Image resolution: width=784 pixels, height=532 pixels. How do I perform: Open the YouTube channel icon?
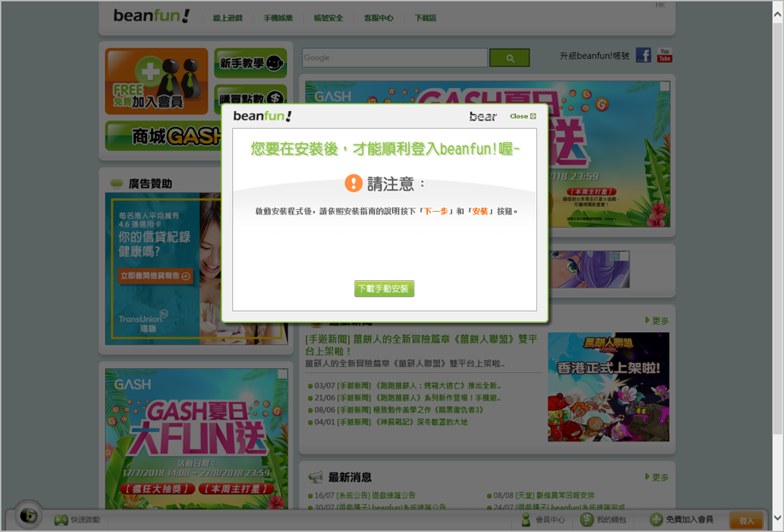tap(664, 55)
